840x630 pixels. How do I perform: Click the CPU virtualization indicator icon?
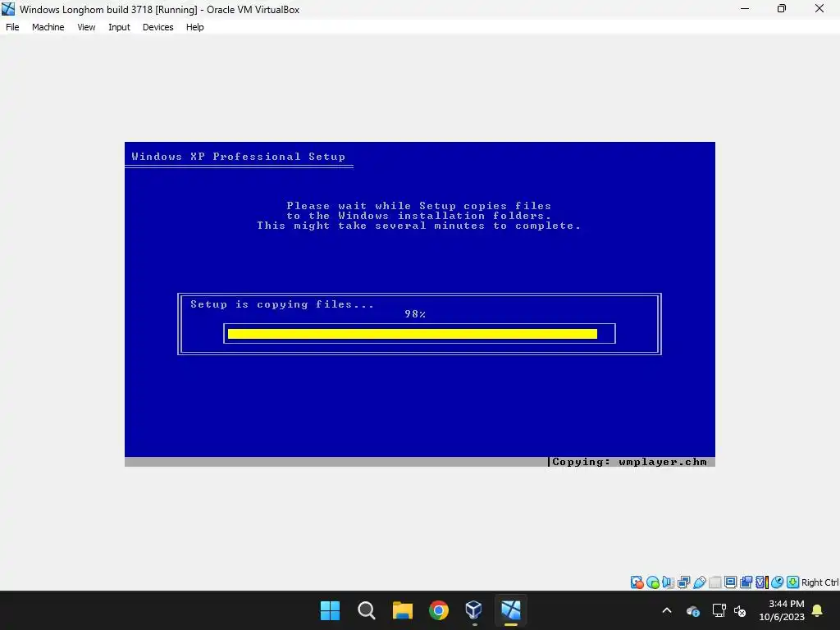pos(762,582)
